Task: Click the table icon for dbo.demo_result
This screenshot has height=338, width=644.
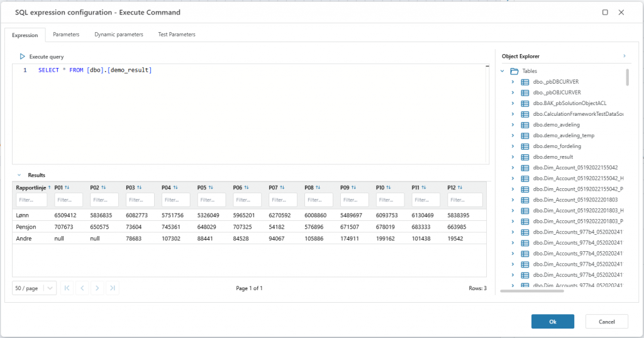Action: point(525,157)
